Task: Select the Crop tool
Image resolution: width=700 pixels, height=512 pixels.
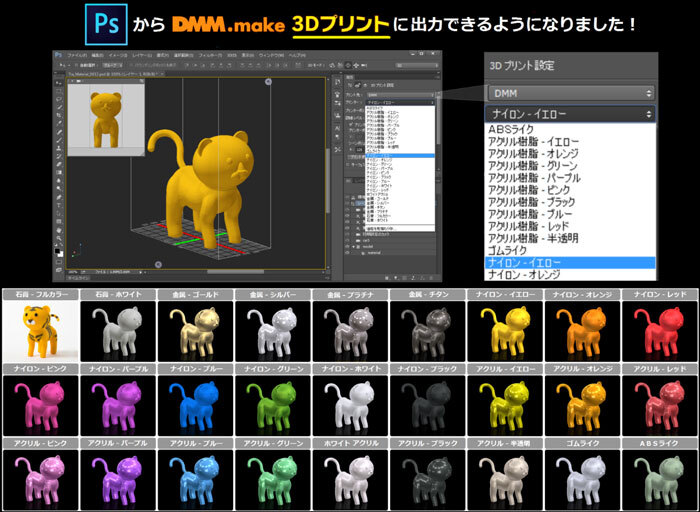Action: click(x=59, y=115)
